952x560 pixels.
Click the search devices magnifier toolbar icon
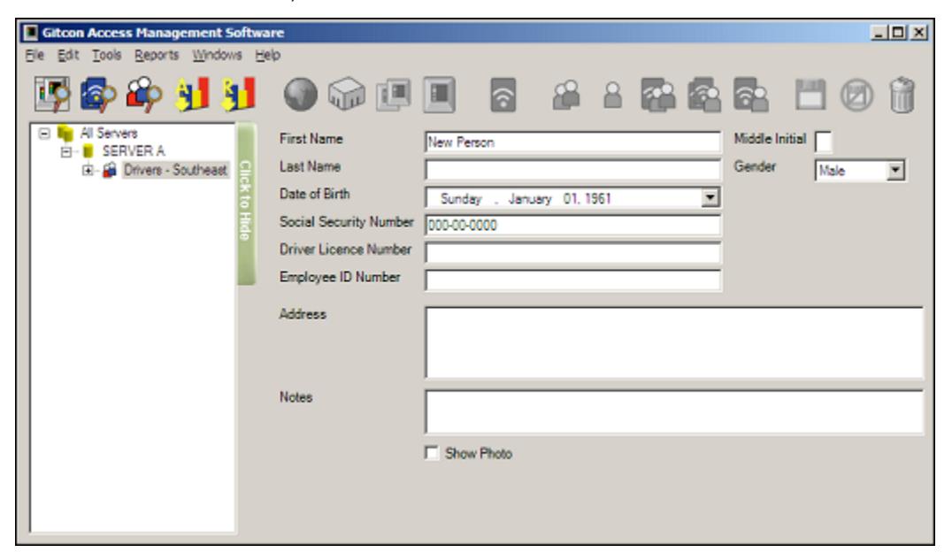tap(51, 94)
